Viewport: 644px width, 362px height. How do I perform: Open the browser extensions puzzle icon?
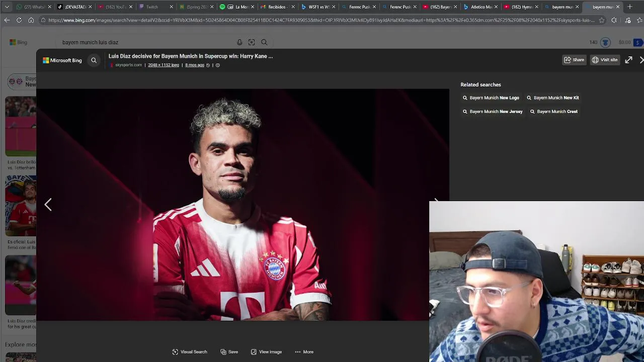[614, 20]
